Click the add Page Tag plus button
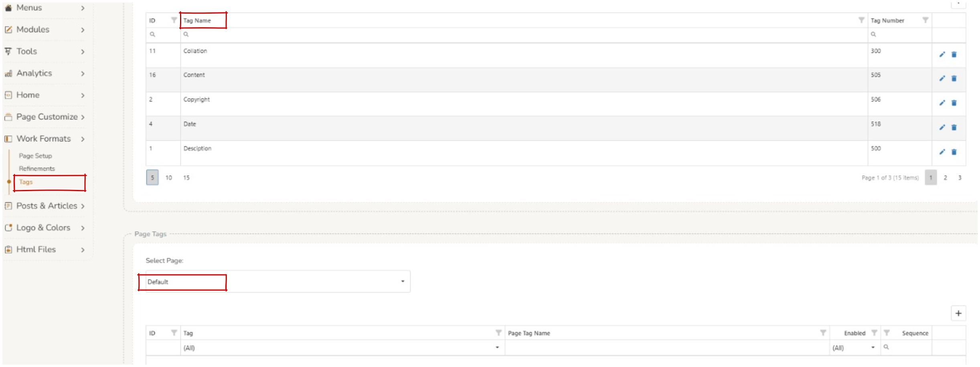Screen dimensions: 980x367 (958, 313)
